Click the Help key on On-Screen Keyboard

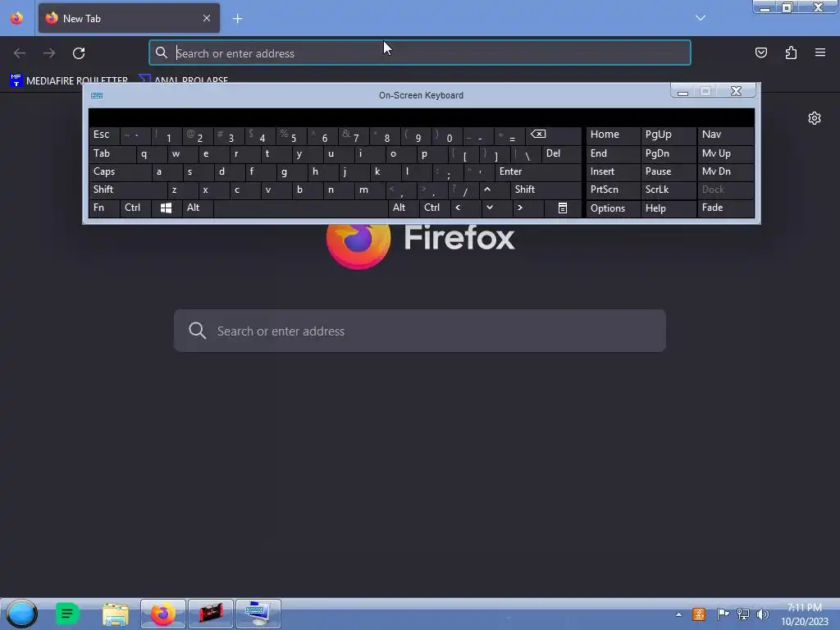click(668, 208)
